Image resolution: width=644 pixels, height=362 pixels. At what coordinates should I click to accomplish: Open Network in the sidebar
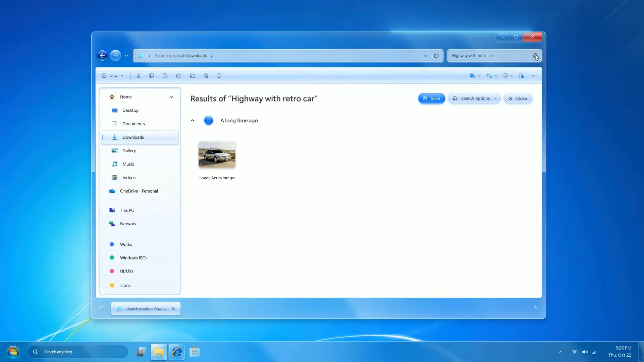point(140,224)
